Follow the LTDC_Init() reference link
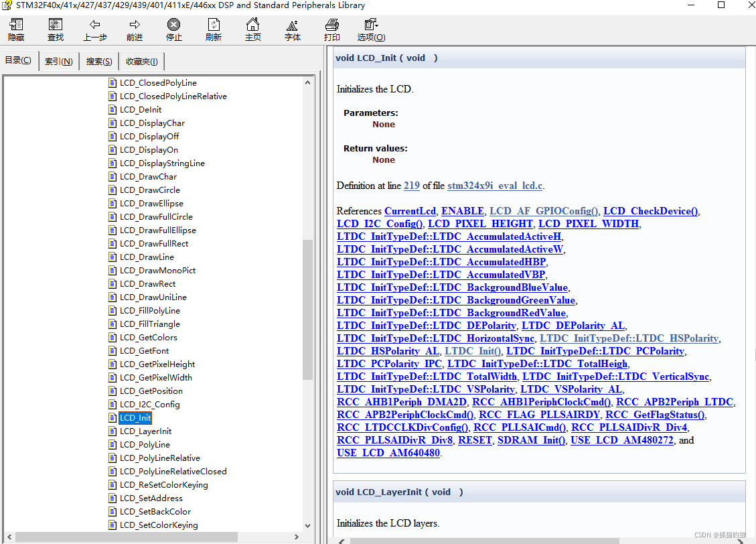Image resolution: width=756 pixels, height=544 pixels. pos(473,351)
